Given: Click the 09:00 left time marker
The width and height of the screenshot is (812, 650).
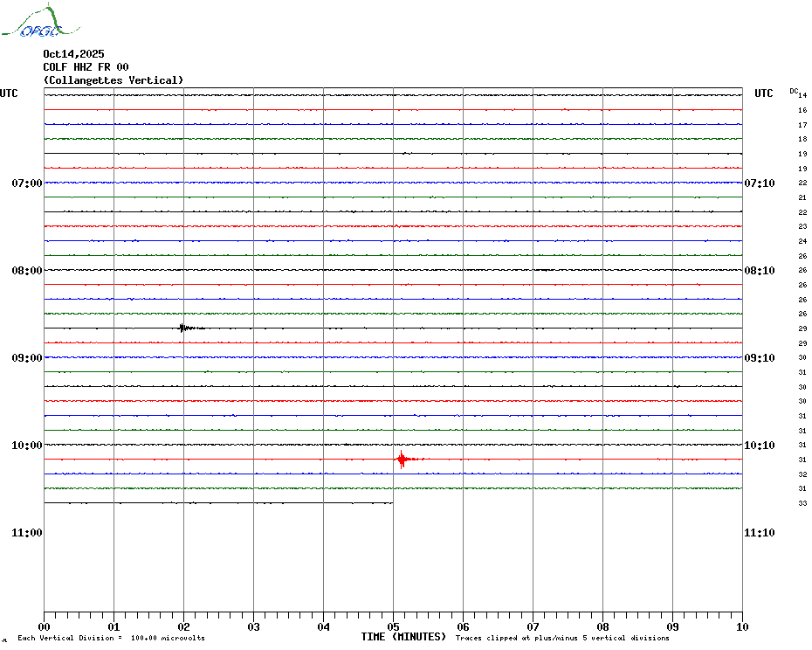Looking at the screenshot, I should point(27,358).
